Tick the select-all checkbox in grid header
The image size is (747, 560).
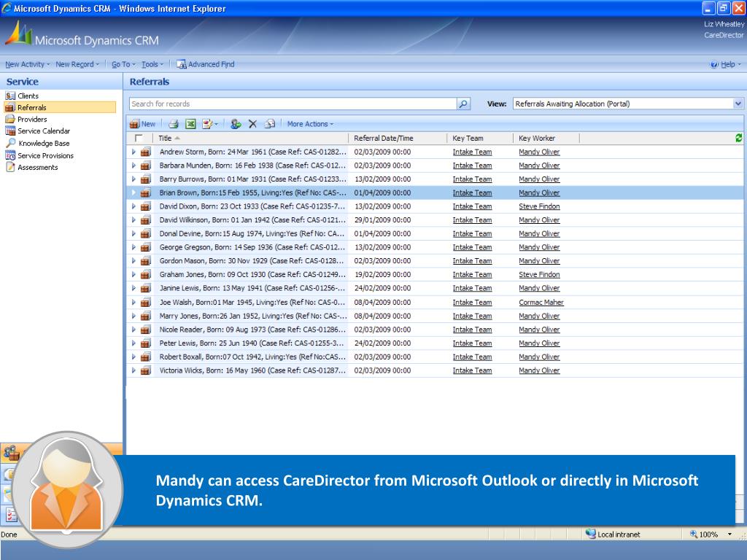coord(139,138)
